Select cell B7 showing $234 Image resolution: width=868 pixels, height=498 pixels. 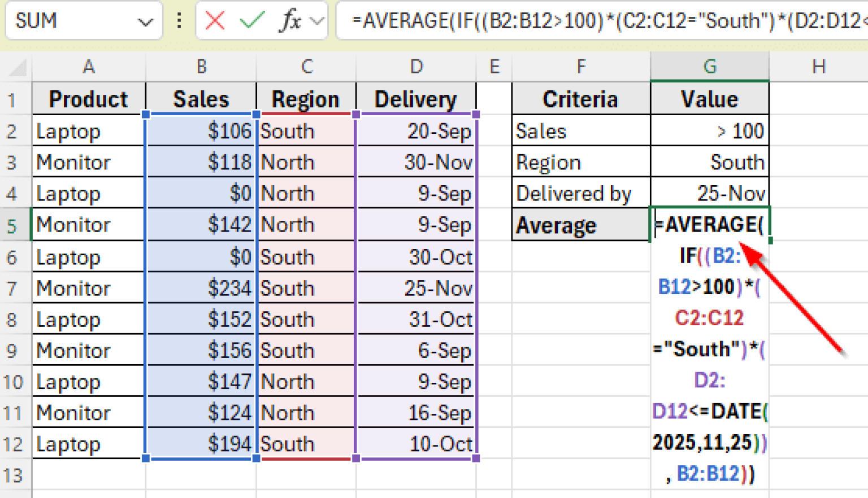coord(201,288)
